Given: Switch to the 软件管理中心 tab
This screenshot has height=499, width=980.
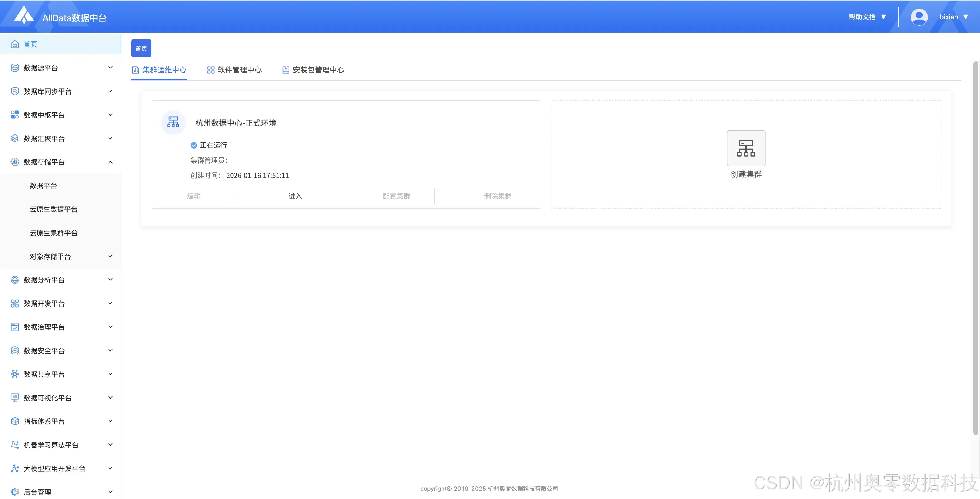Looking at the screenshot, I should [234, 70].
